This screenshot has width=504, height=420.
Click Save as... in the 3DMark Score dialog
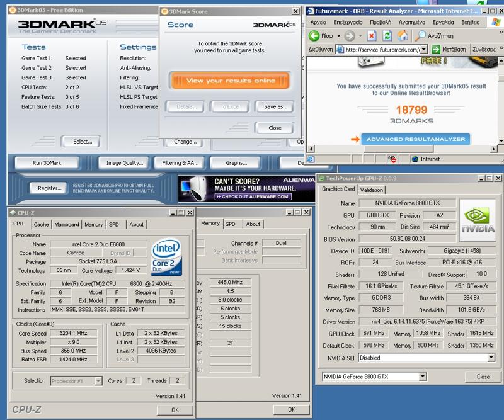(x=275, y=106)
